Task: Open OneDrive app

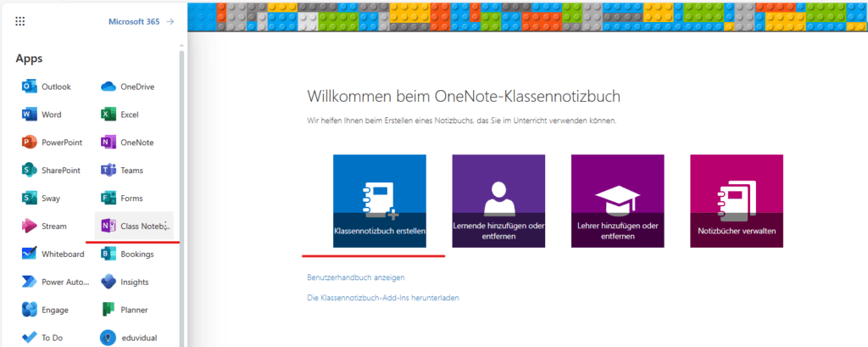Action: tap(127, 87)
